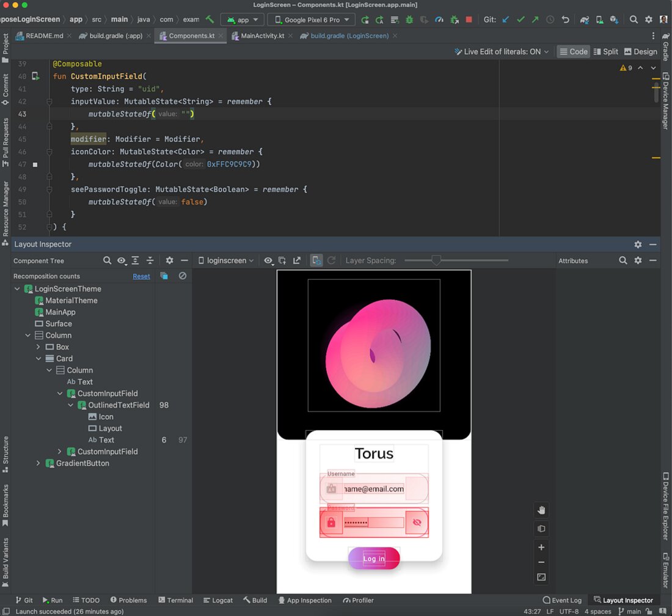Switch editor to Split view
The image size is (672, 616).
click(x=605, y=51)
